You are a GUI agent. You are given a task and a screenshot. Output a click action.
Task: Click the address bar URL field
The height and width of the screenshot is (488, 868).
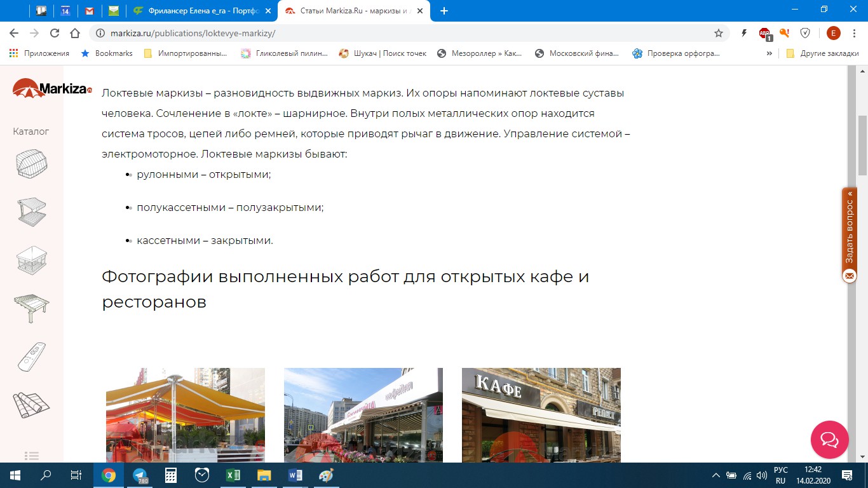[407, 33]
